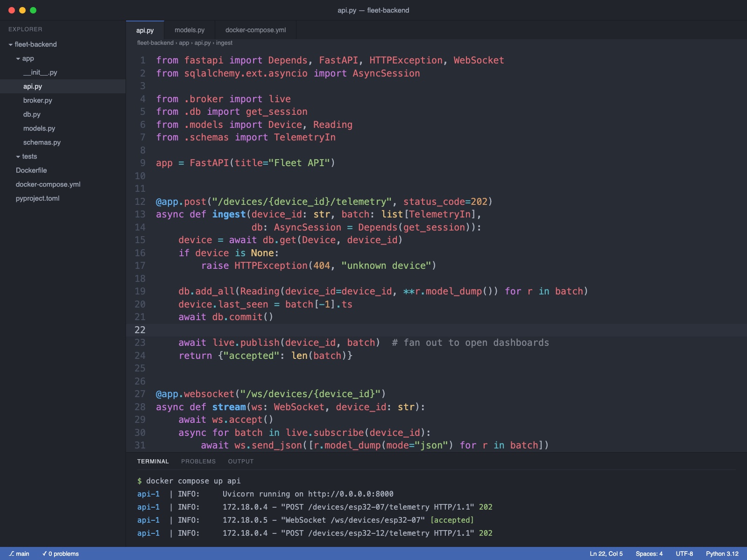Image resolution: width=747 pixels, height=560 pixels.
Task: Click the 'docker compose up api' terminal command
Action: point(193,481)
